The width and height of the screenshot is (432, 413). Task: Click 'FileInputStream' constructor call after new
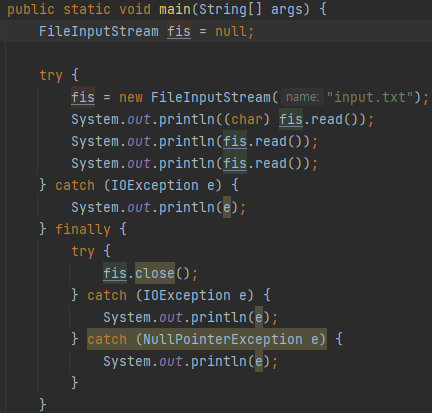211,97
